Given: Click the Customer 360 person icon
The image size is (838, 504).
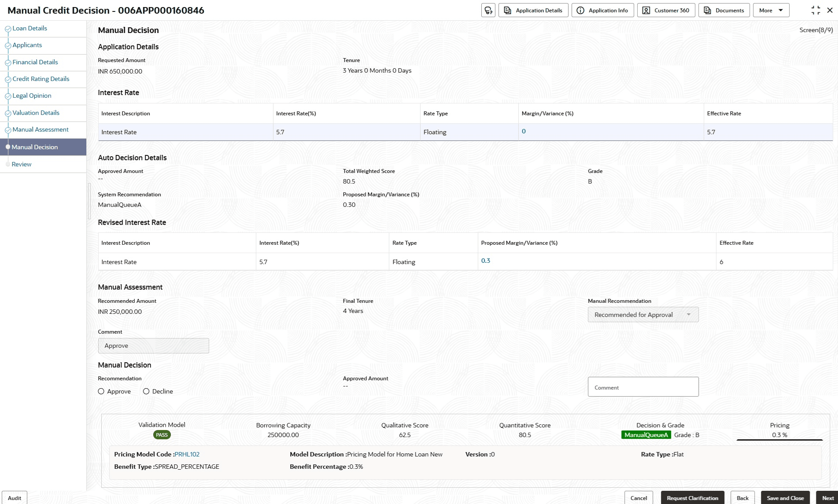Looking at the screenshot, I should point(646,10).
